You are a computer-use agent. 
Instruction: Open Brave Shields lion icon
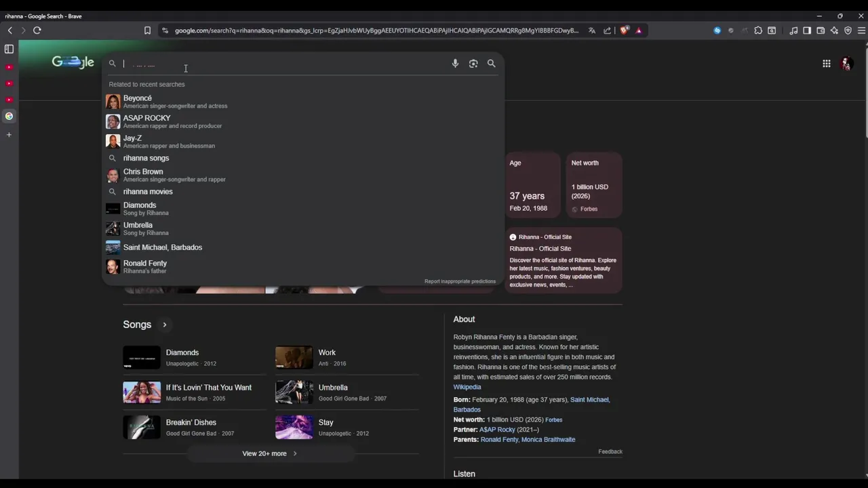point(625,30)
